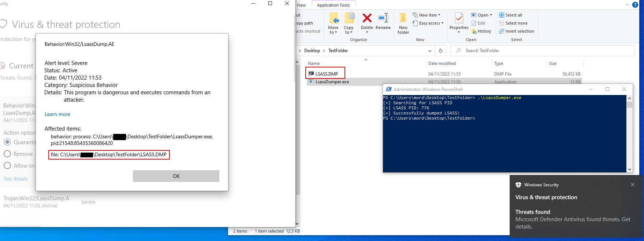Click Trojan:Win32/LsassDump.A threat entry
This screenshot has height=241, width=644.
[36, 198]
